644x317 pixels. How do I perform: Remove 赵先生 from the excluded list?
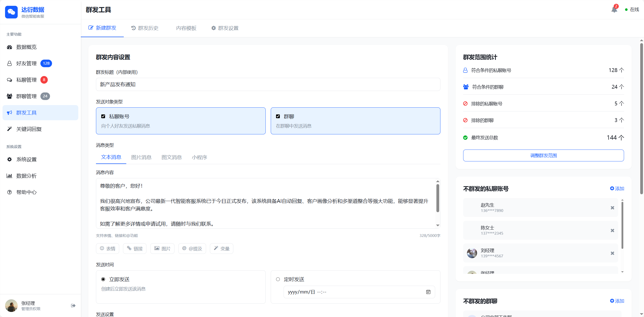tap(612, 208)
